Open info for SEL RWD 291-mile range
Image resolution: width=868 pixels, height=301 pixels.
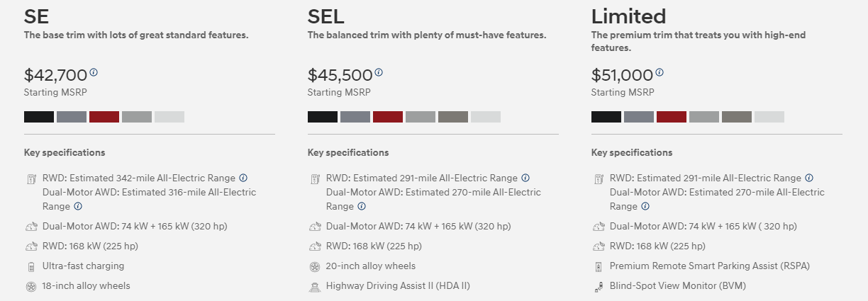coord(525,178)
